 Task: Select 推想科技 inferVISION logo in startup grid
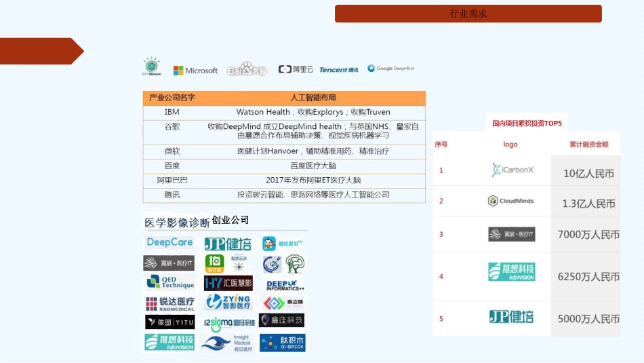tap(169, 342)
